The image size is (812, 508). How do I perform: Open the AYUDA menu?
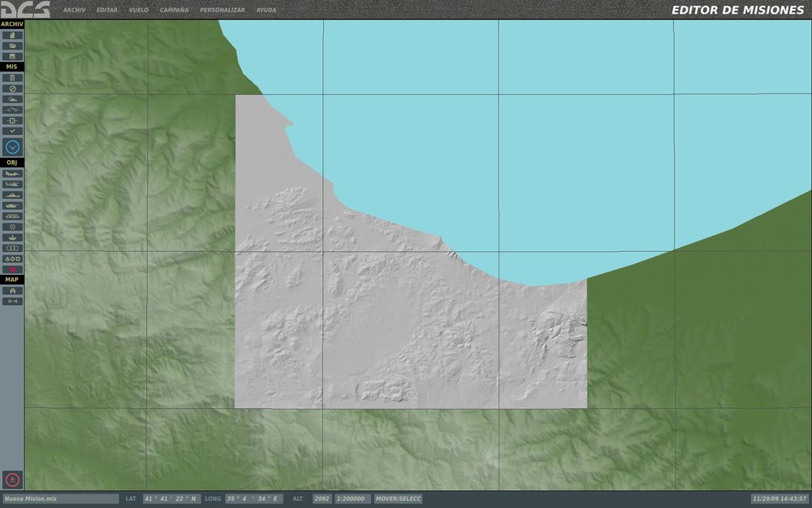point(266,10)
